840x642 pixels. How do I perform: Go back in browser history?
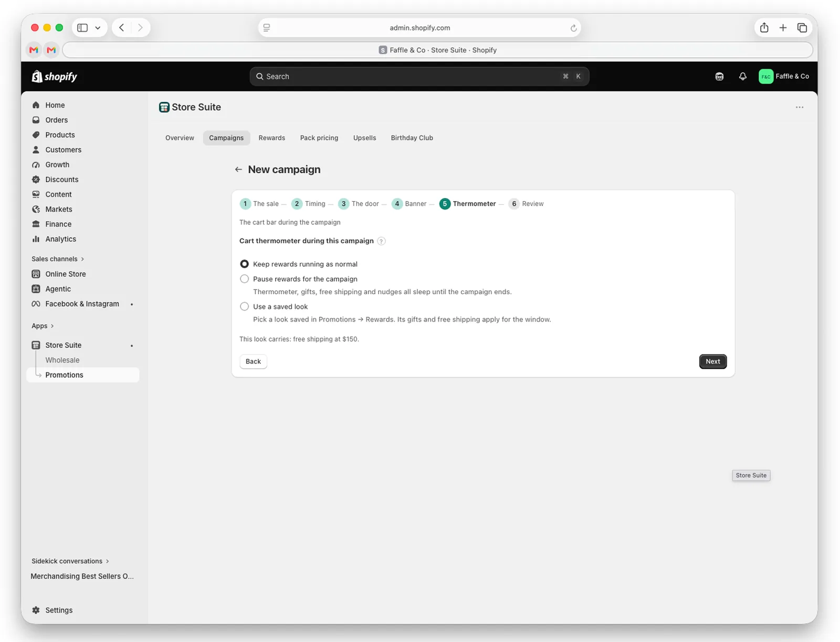122,28
